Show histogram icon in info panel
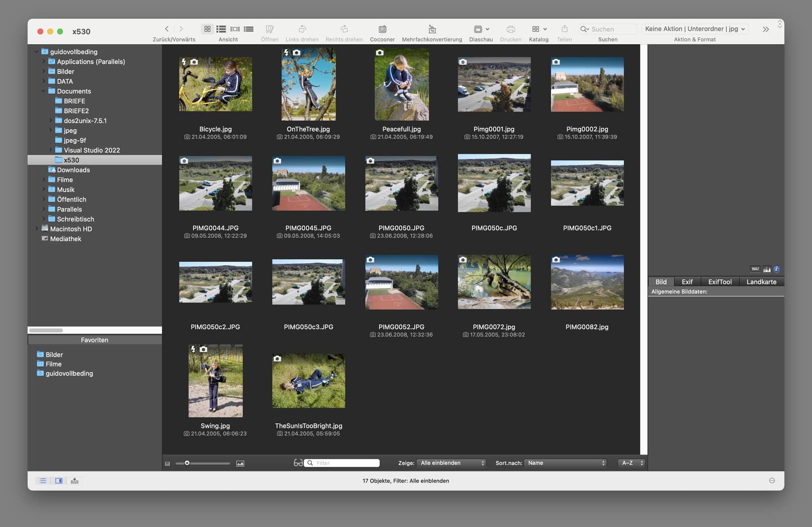This screenshot has height=527, width=812. point(767,269)
